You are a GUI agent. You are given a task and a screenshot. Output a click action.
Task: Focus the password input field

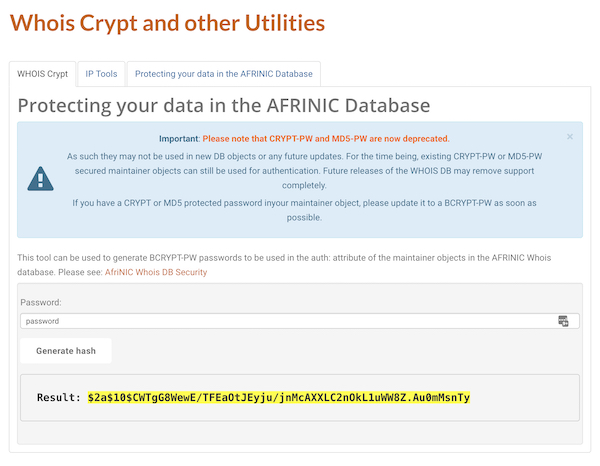(x=300, y=321)
